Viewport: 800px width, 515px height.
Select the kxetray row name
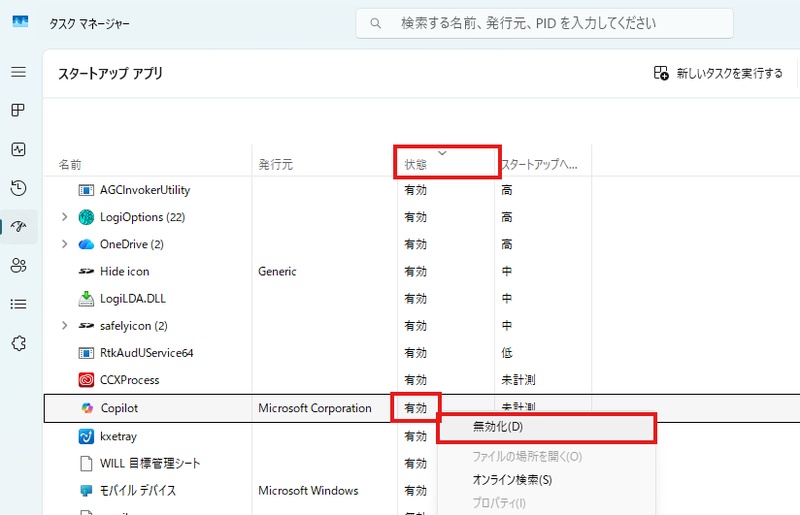118,436
